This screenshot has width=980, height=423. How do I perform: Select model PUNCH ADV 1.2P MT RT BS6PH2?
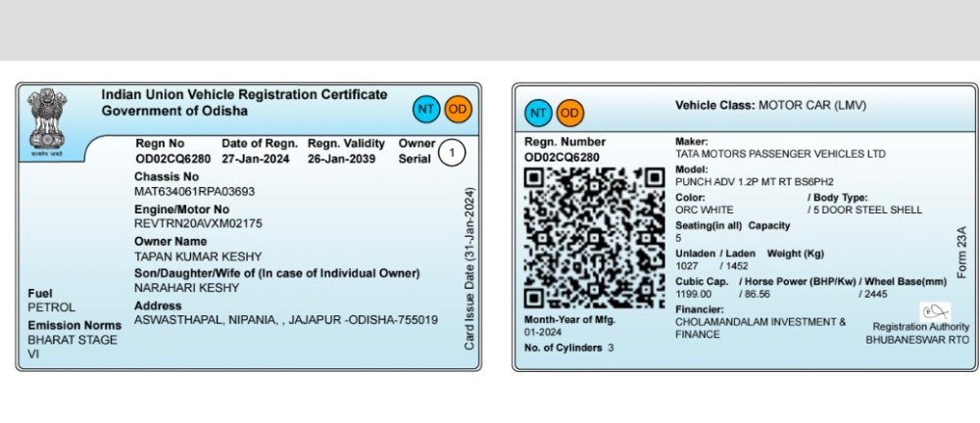tap(755, 182)
